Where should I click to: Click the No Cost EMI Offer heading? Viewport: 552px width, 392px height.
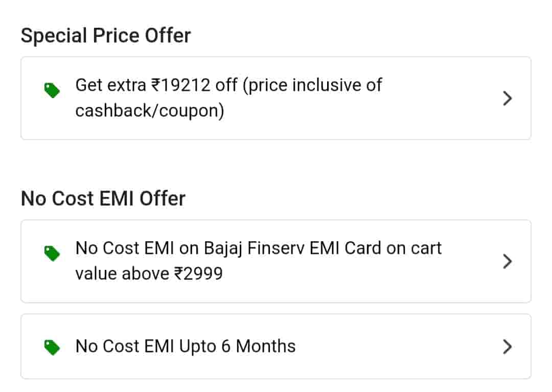(103, 198)
